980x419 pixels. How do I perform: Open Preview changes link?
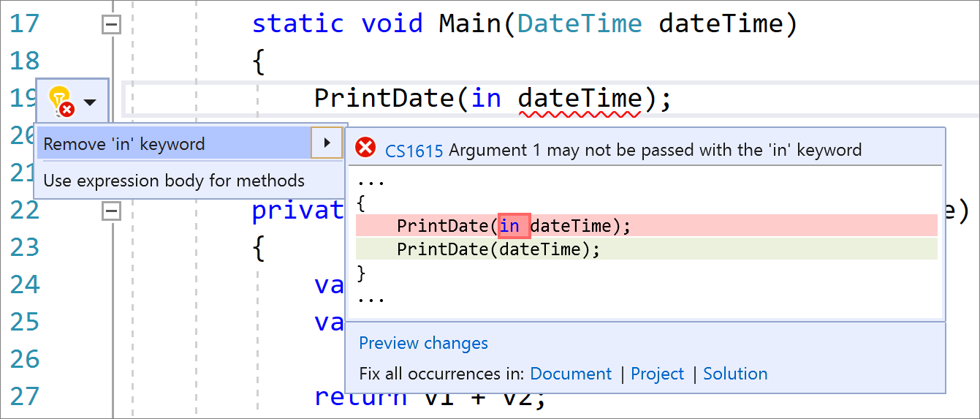click(x=423, y=343)
